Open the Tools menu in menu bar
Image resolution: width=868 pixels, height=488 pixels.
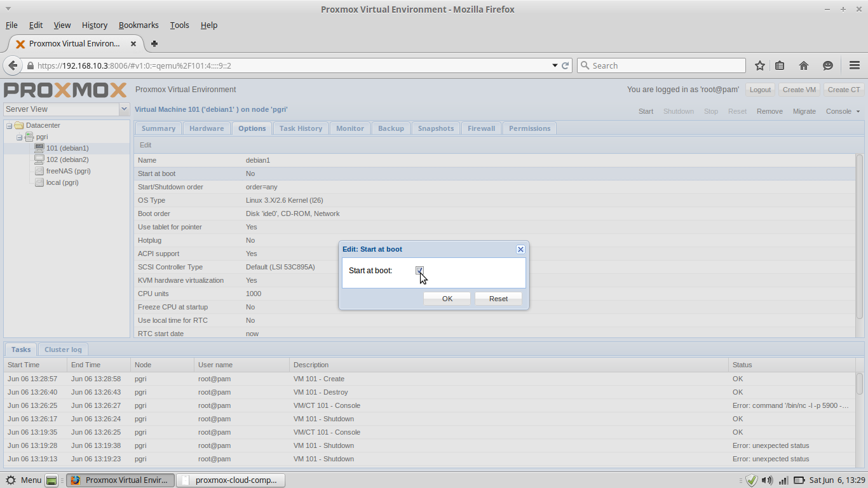coord(179,25)
